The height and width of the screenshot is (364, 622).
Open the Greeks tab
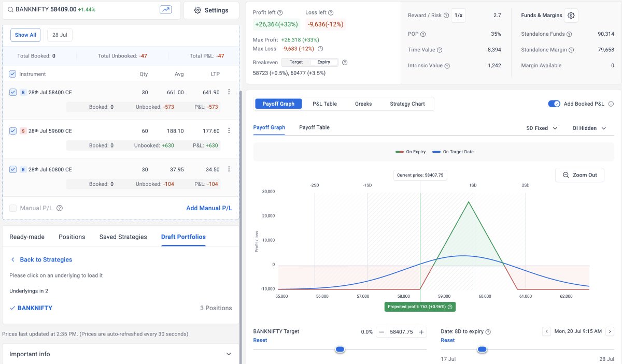tap(363, 104)
